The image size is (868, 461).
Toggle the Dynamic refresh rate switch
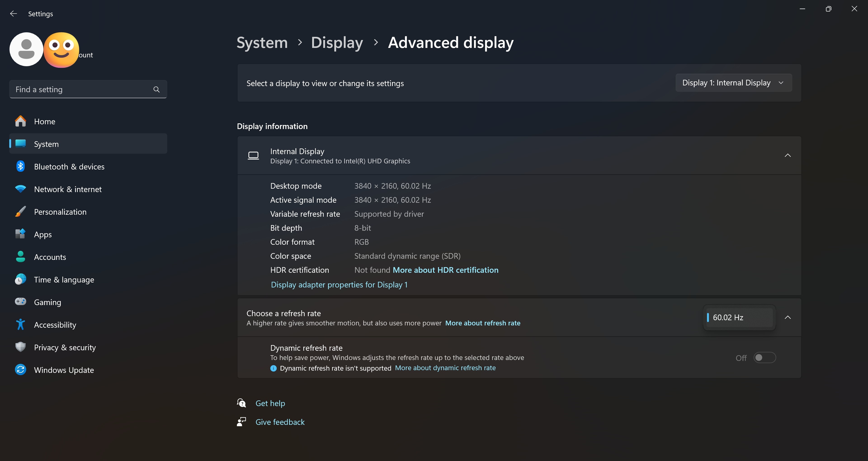click(764, 358)
